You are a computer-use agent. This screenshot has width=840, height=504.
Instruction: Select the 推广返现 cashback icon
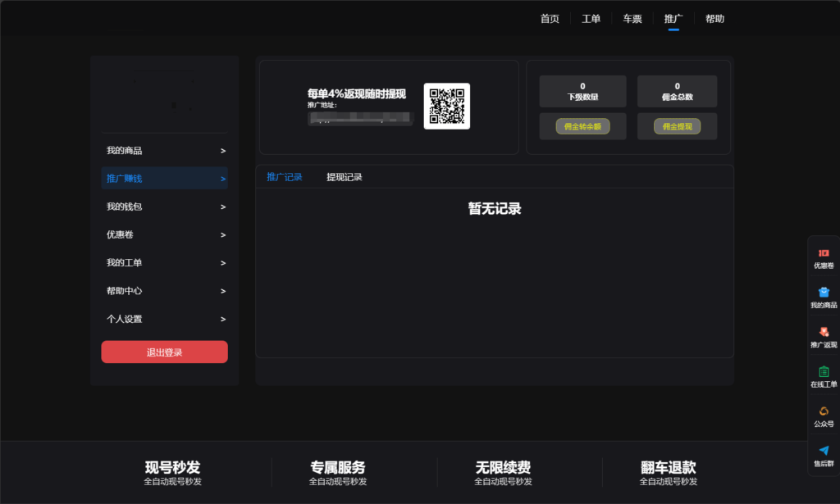(823, 334)
